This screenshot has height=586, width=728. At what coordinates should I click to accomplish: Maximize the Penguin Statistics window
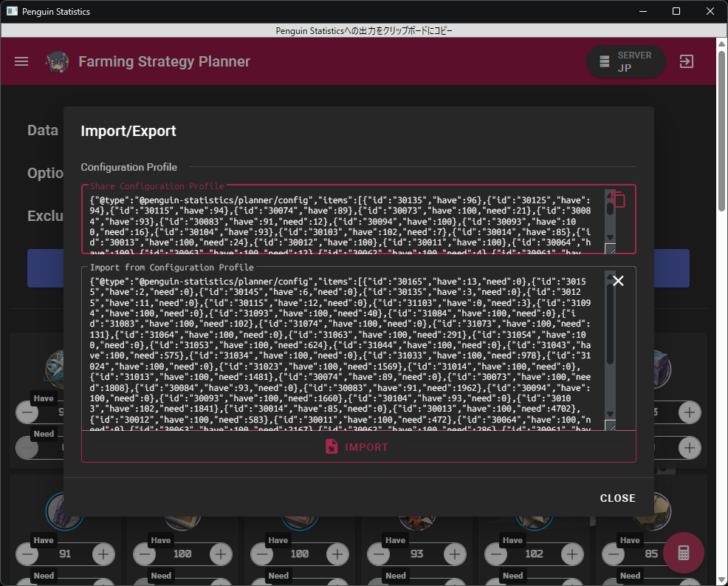(x=676, y=11)
